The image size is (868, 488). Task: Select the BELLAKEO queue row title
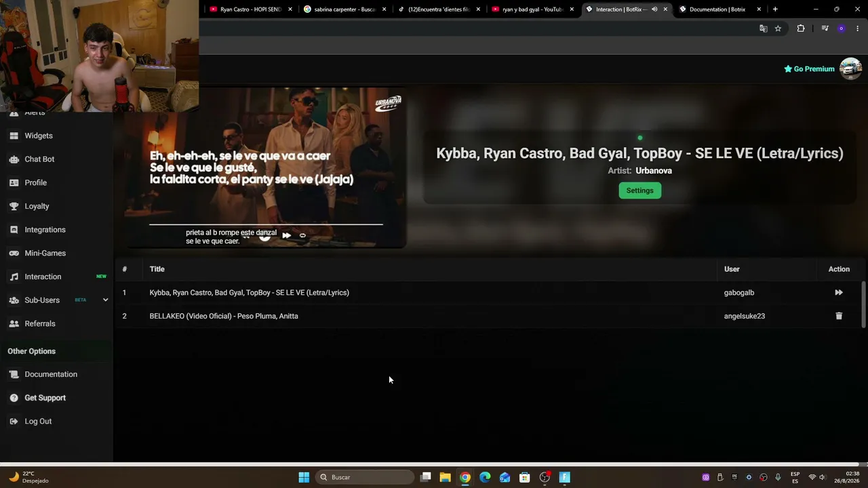coord(224,316)
